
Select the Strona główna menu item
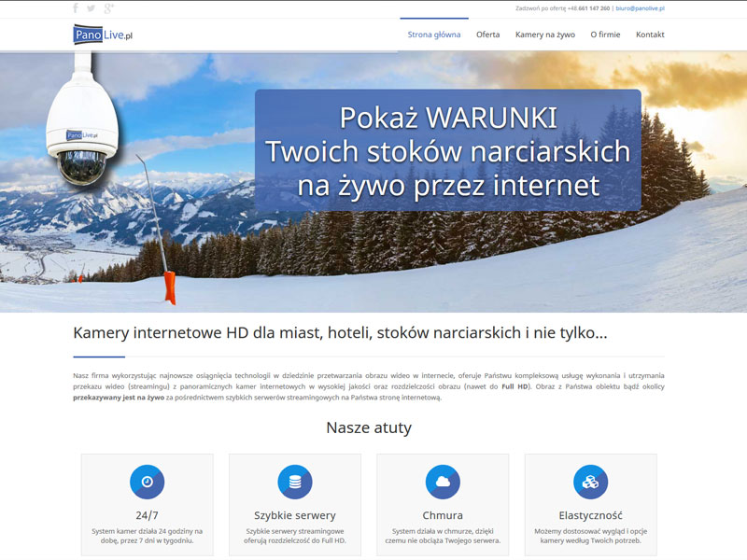tap(434, 35)
